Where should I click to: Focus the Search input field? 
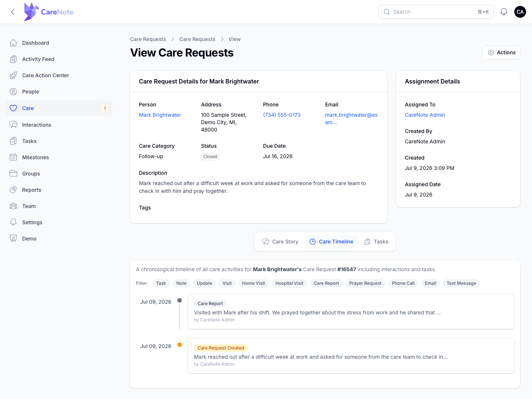pyautogui.click(x=436, y=12)
